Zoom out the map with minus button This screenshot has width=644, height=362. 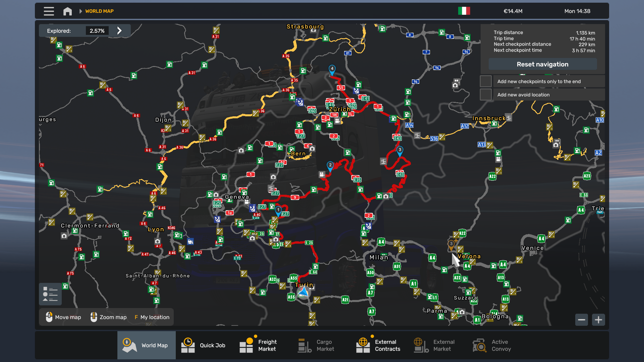[582, 320]
